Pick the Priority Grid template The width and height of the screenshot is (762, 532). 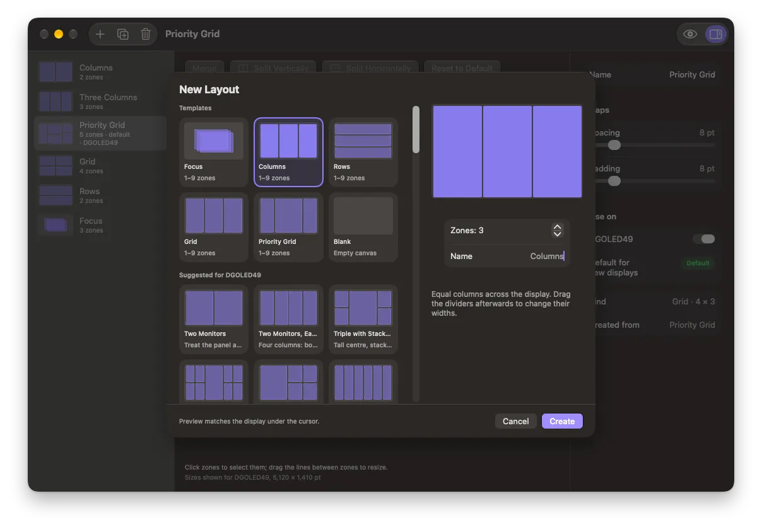tap(288, 227)
